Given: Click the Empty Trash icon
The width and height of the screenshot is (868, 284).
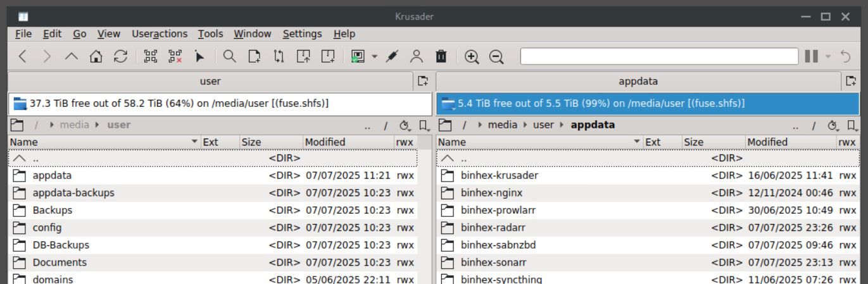Looking at the screenshot, I should tap(441, 57).
